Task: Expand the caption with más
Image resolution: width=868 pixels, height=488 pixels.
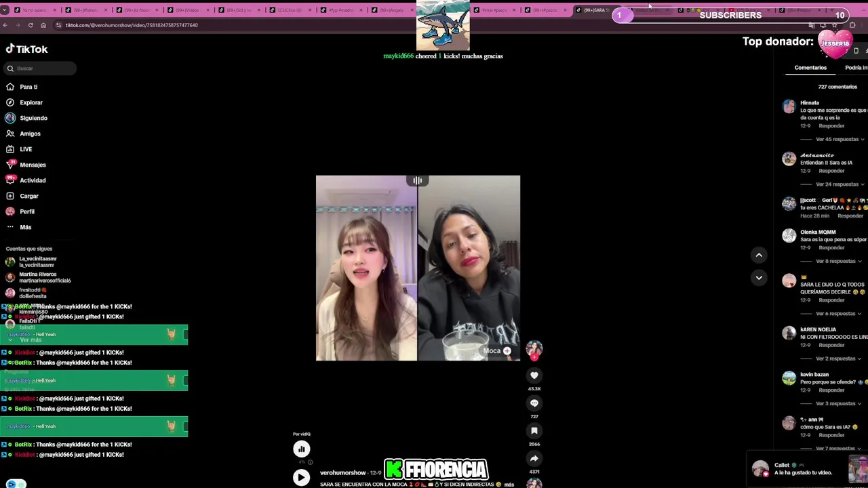Action: [x=509, y=485]
